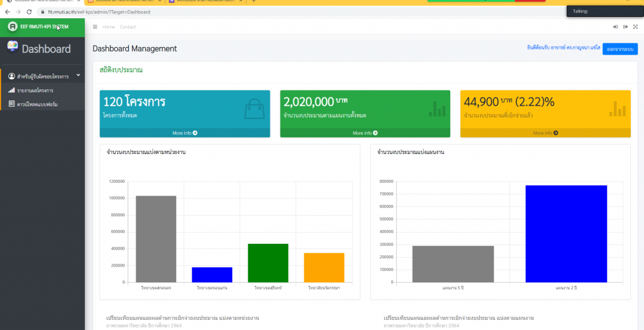Open More info on the yellow 44,900 card

click(x=545, y=133)
